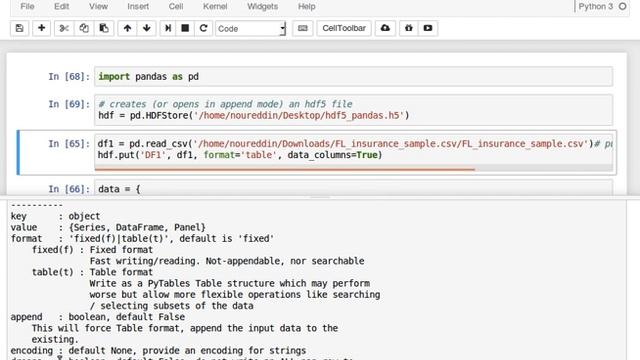Move selected cell down with down arrow

pyautogui.click(x=147, y=28)
